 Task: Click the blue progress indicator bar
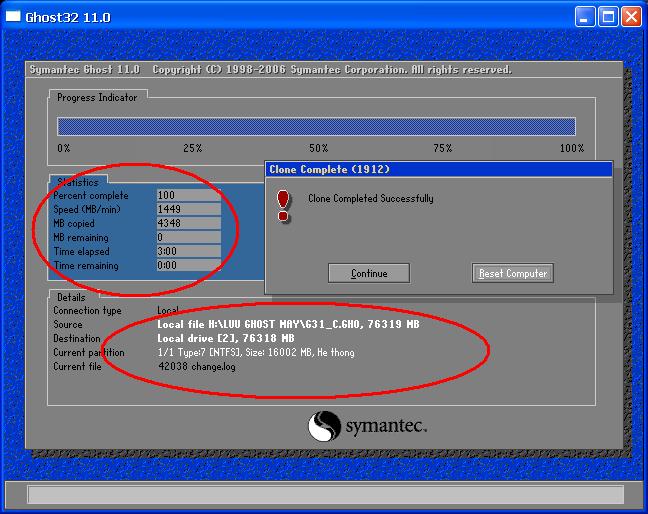pyautogui.click(x=316, y=126)
